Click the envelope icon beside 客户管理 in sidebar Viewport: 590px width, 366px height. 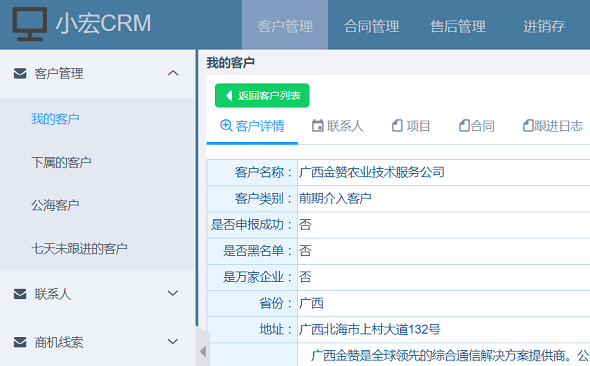pyautogui.click(x=20, y=73)
